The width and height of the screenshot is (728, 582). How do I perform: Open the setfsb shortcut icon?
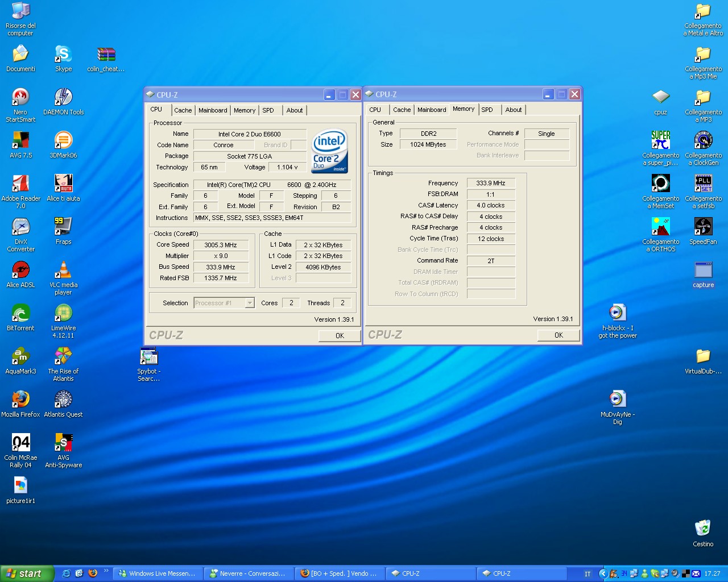pos(703,184)
